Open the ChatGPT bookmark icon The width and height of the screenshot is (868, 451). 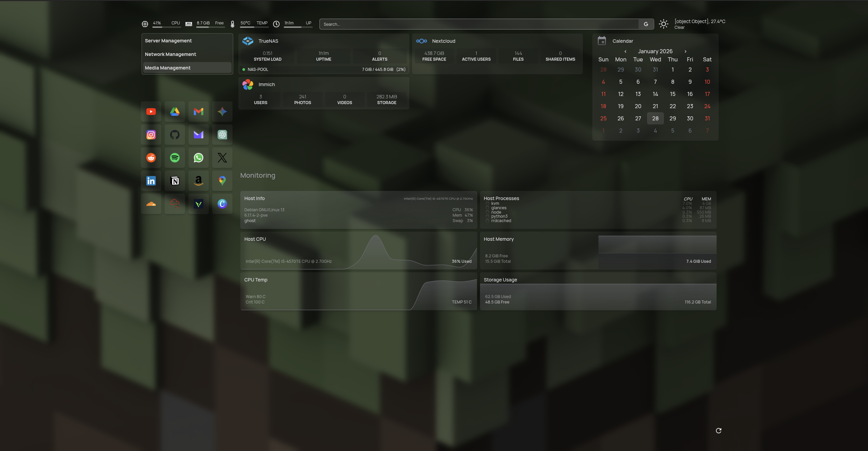(x=222, y=135)
